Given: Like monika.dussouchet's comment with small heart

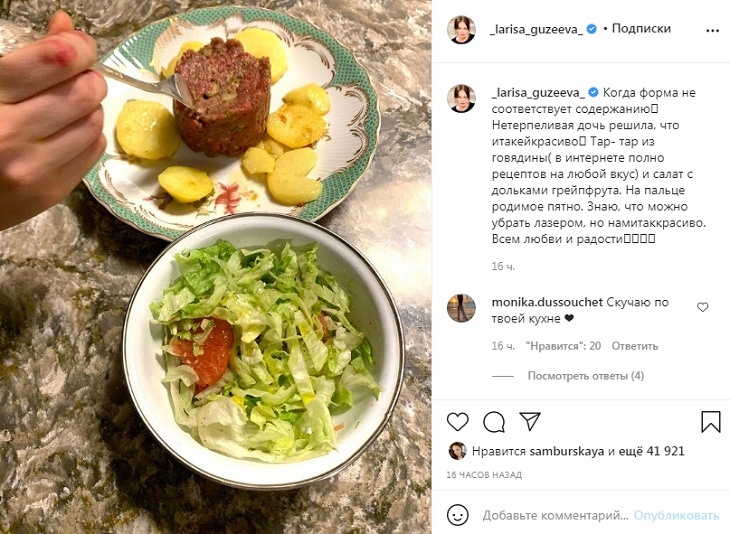Looking at the screenshot, I should [703, 307].
